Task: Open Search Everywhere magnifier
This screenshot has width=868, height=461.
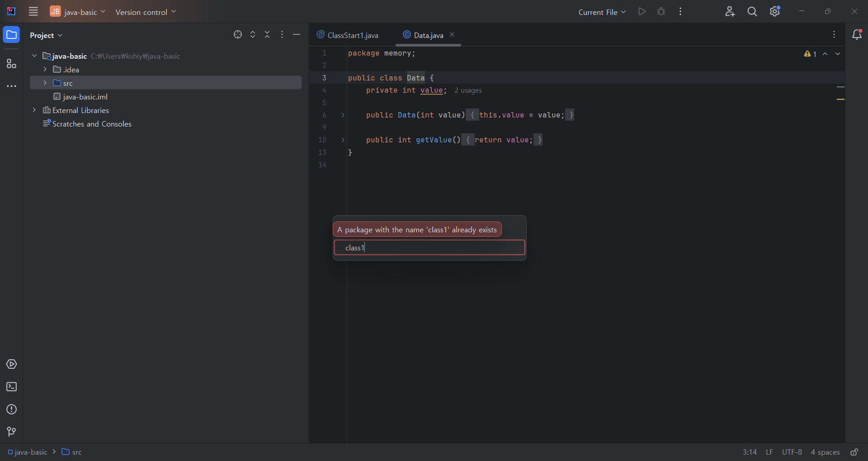Action: [x=752, y=12]
